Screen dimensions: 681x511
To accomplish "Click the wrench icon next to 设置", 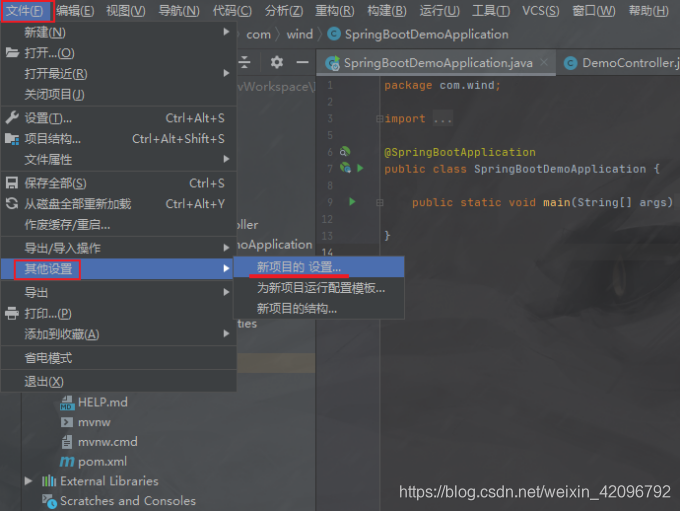I will 12,118.
